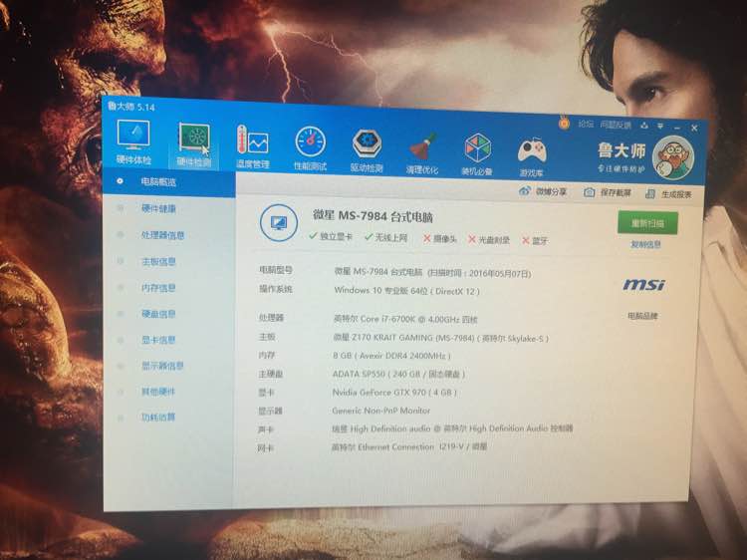Select 功耗估算 in the sidebar
Viewport: 747px width, 560px height.
click(158, 418)
